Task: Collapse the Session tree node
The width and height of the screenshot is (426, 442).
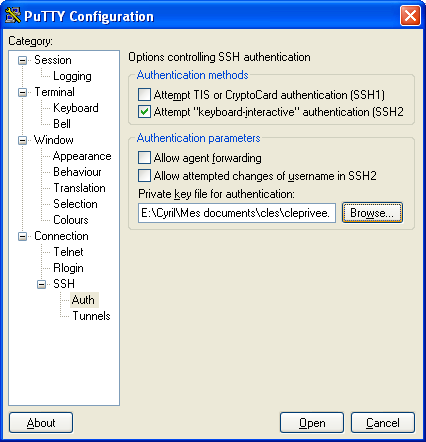Action: pos(22,60)
